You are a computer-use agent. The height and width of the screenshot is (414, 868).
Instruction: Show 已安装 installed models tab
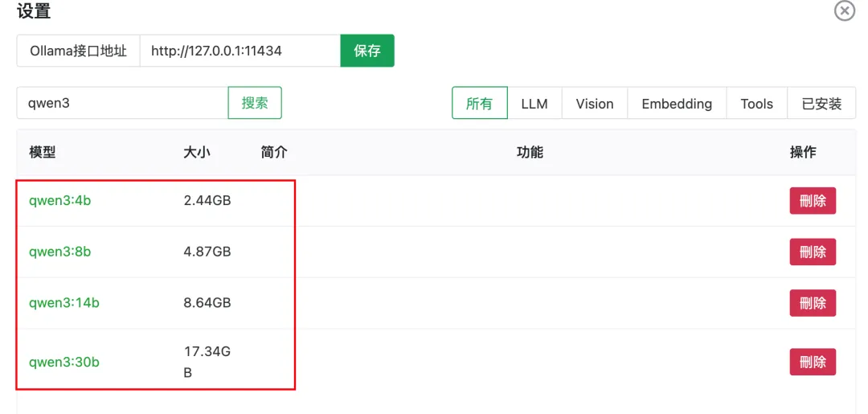821,103
